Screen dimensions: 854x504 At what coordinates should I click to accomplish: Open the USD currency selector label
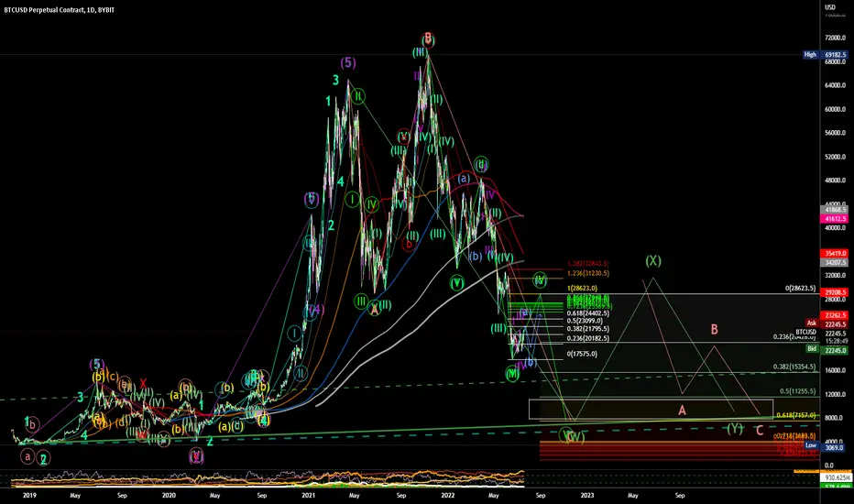pos(830,7)
